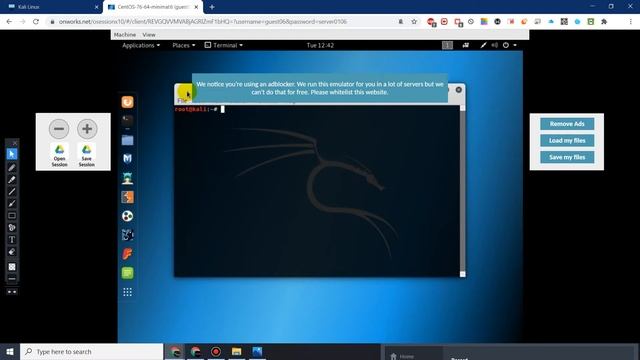Image resolution: width=640 pixels, height=360 pixels.
Task: Select the pencil annotation tool
Action: tap(12, 167)
